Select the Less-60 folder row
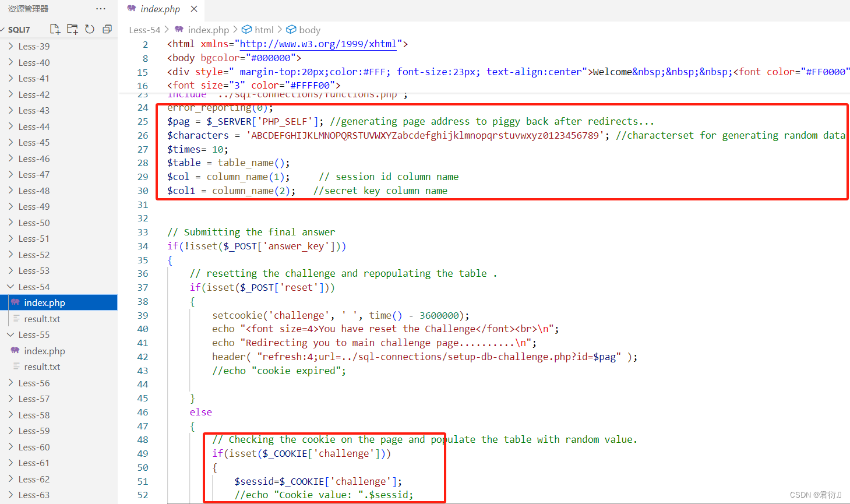Image resolution: width=850 pixels, height=504 pixels. click(x=59, y=447)
